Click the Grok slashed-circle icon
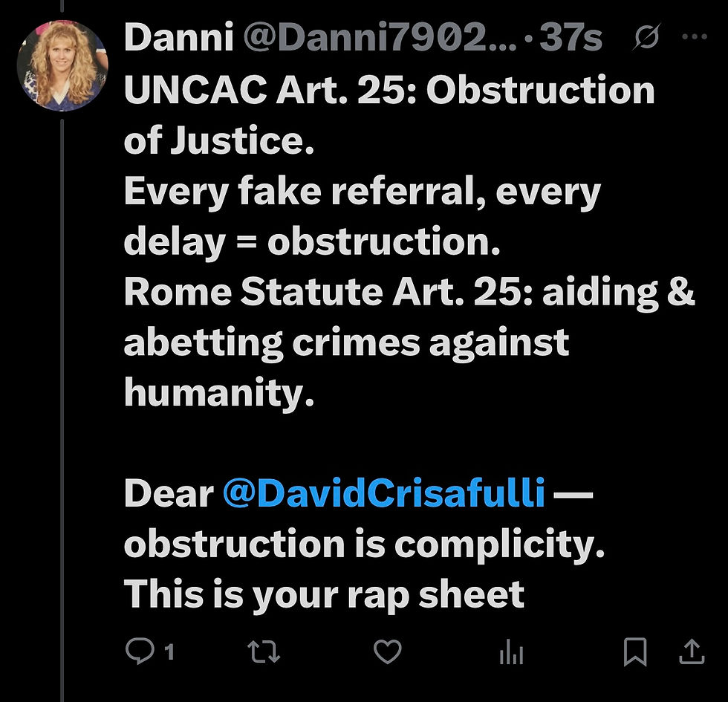 648,39
